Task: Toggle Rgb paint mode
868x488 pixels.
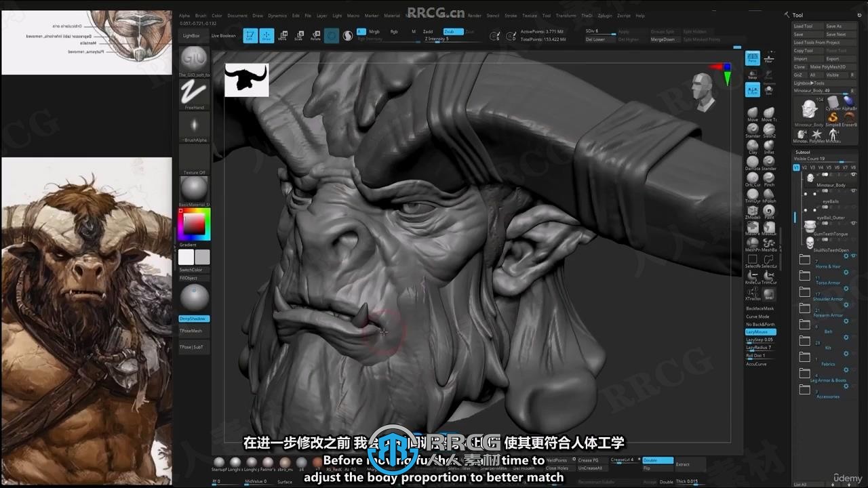Action: [395, 31]
